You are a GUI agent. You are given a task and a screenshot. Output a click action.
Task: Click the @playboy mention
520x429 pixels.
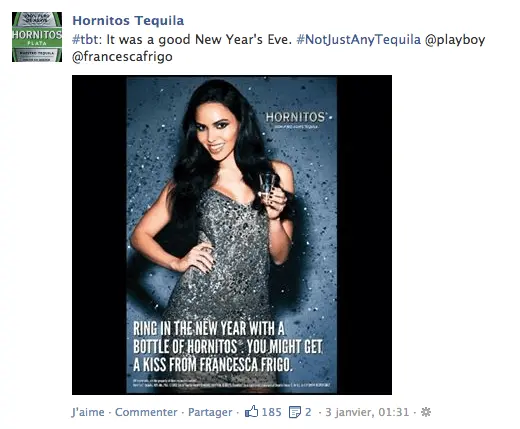tap(455, 40)
